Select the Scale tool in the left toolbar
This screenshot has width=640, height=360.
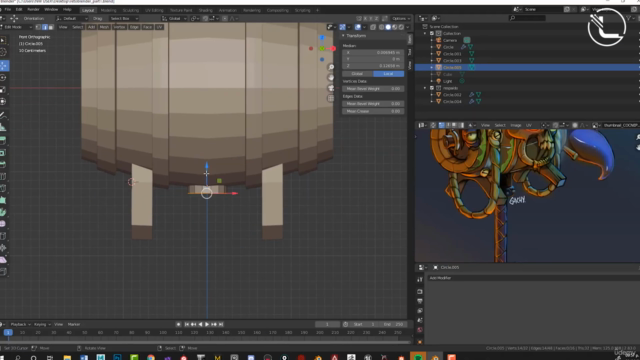(3, 89)
